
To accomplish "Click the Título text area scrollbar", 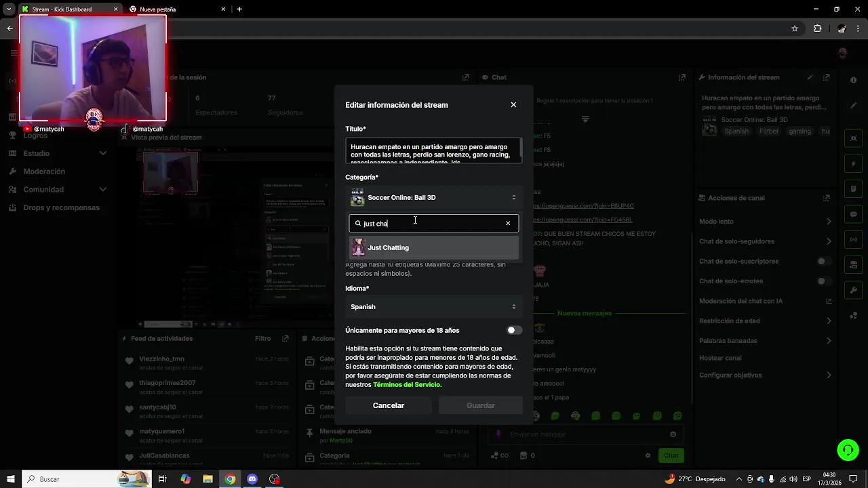I will (x=521, y=147).
